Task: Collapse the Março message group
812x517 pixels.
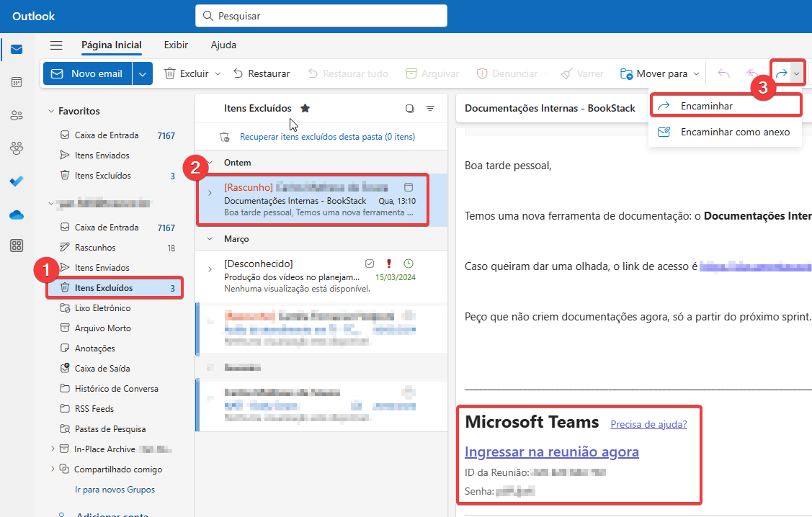Action: coord(210,239)
